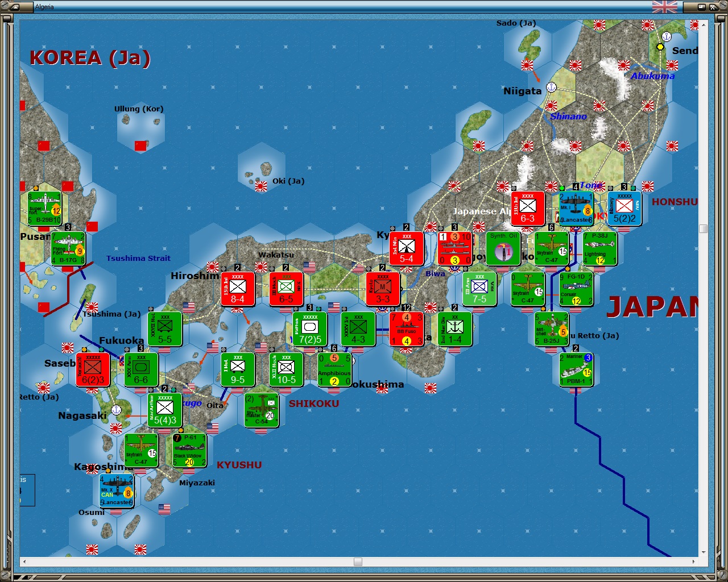Viewport: 728px width, 582px height.
Task: Select the FG-1D Corsair fighter counter
Action: pyautogui.click(x=576, y=289)
